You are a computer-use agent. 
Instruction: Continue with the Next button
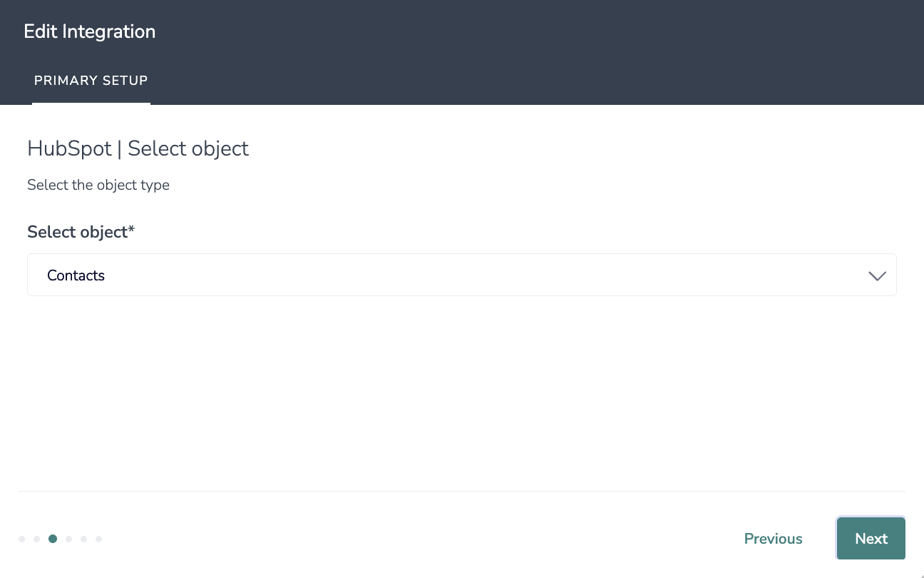(871, 539)
